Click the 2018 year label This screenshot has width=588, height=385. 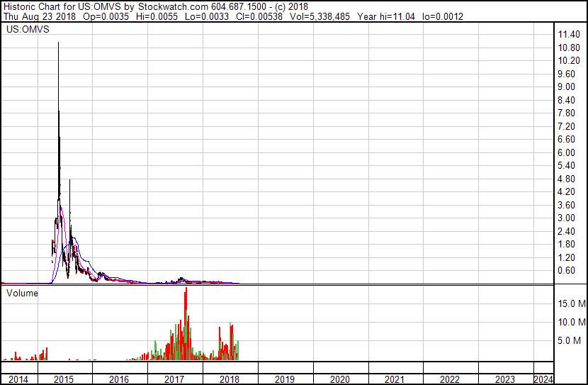[230, 379]
